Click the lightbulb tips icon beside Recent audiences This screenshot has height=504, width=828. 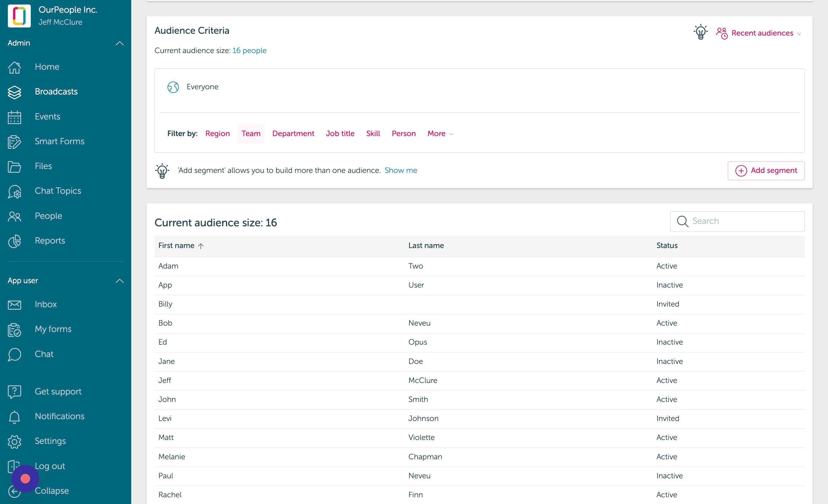click(700, 33)
